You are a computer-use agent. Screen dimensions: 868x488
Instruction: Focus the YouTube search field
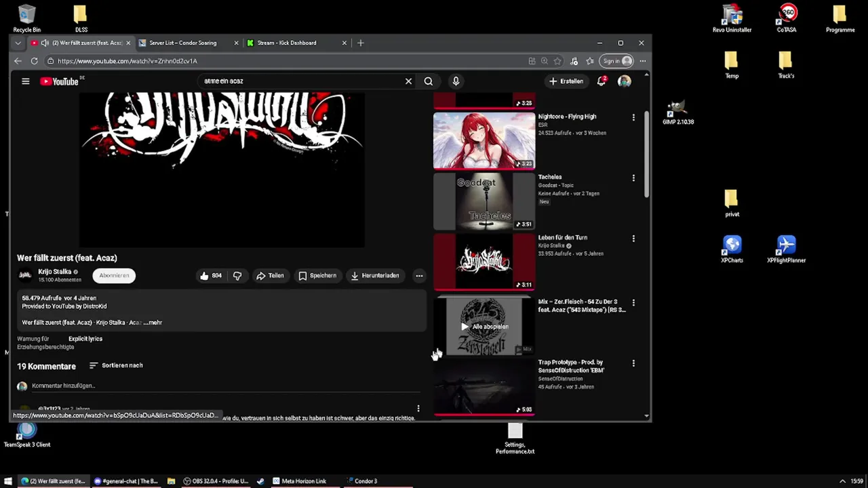click(x=302, y=81)
